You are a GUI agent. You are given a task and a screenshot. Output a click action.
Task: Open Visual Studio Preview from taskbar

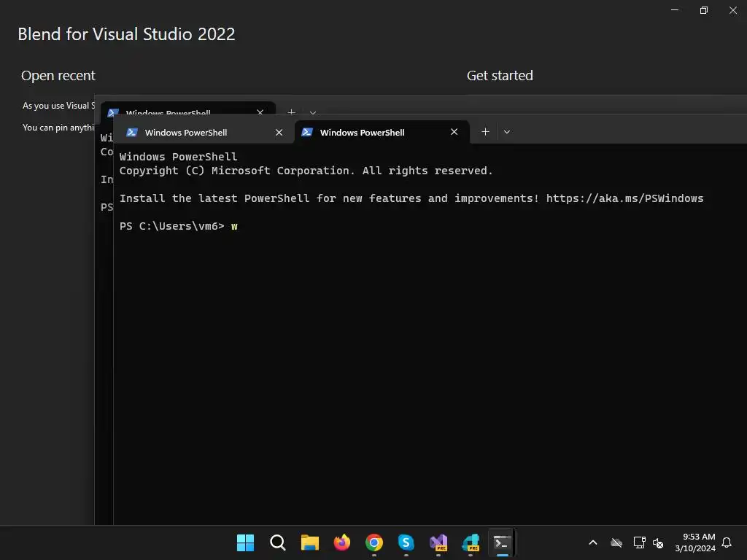438,542
